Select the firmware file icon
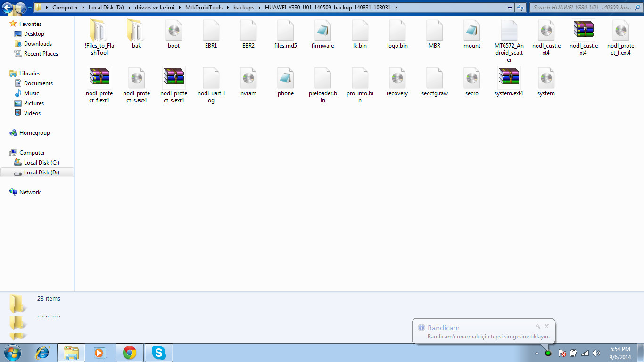This screenshot has width=644, height=362. click(322, 32)
